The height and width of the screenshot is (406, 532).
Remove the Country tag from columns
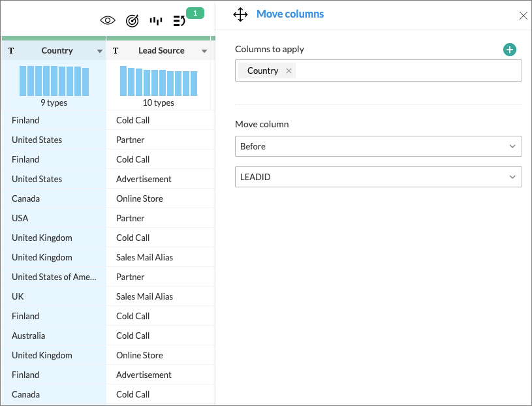[289, 70]
